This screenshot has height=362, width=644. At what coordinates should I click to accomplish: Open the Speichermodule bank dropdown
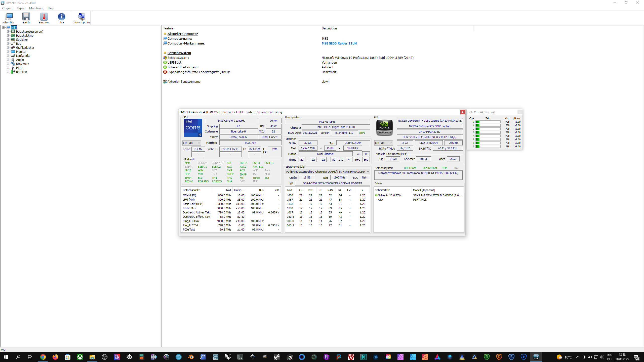tap(327, 172)
